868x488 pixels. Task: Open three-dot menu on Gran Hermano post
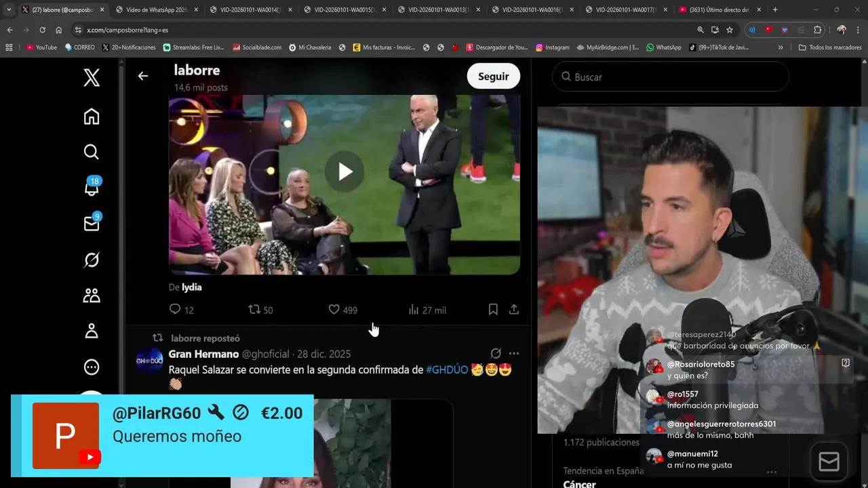tap(514, 354)
